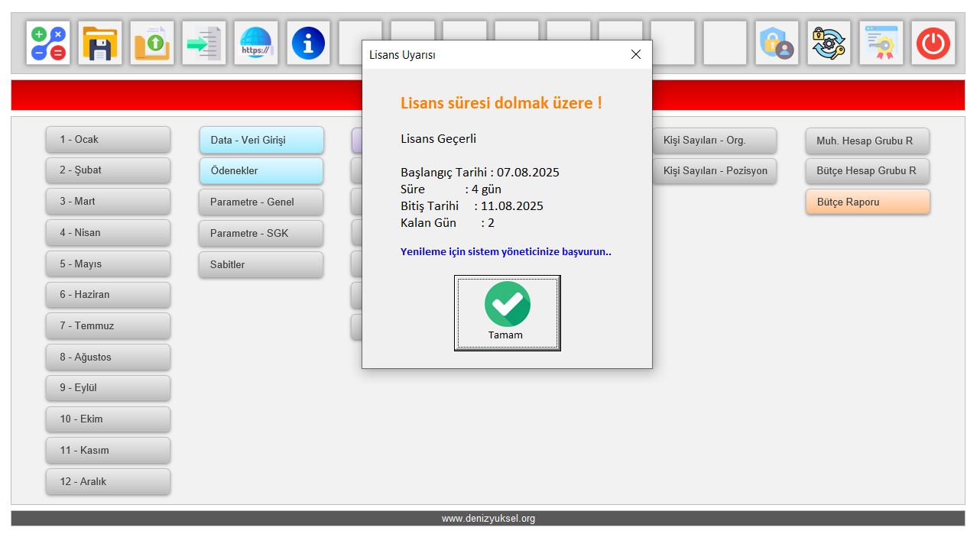Open the 1 - Ocak month
The height and width of the screenshot is (537, 980).
pos(108,140)
